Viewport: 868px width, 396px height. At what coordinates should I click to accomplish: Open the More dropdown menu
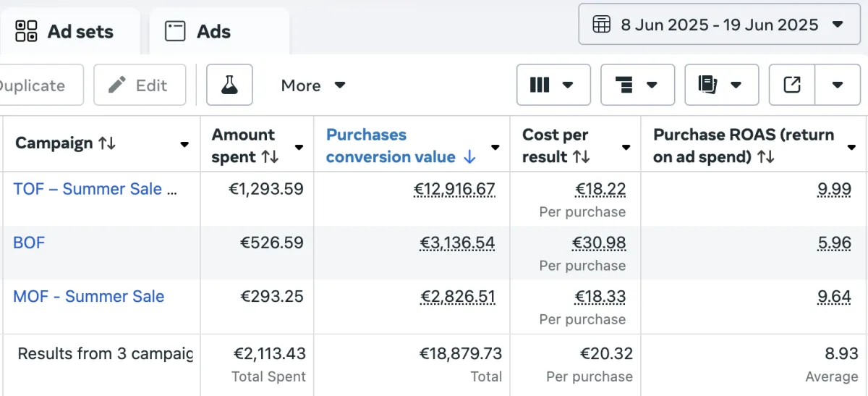[x=313, y=85]
